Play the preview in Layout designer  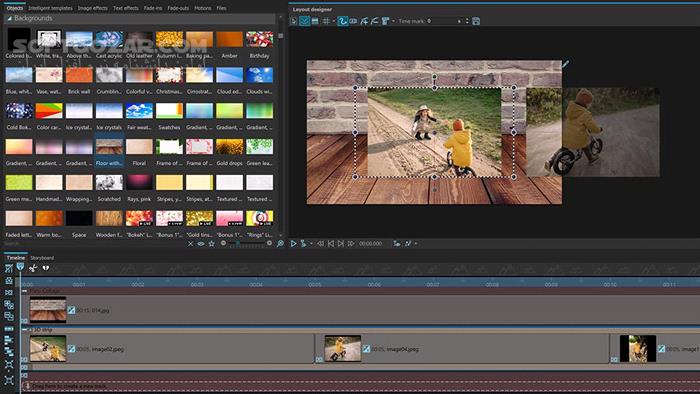[293, 244]
